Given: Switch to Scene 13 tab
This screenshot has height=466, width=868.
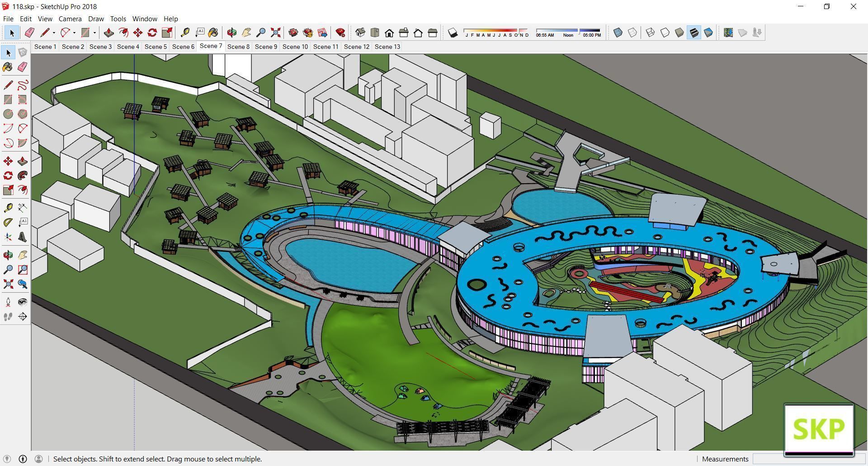Looking at the screenshot, I should (x=387, y=47).
